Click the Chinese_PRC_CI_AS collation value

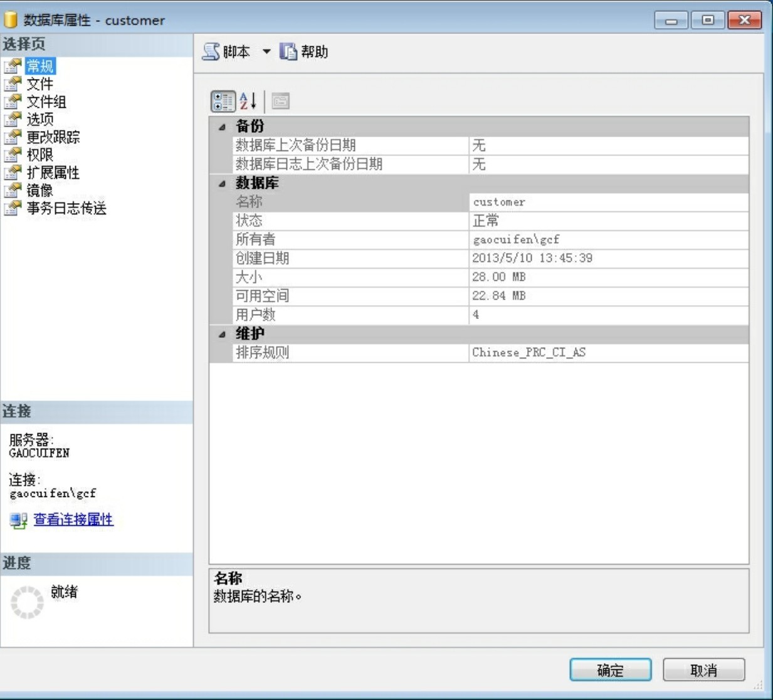tap(529, 352)
